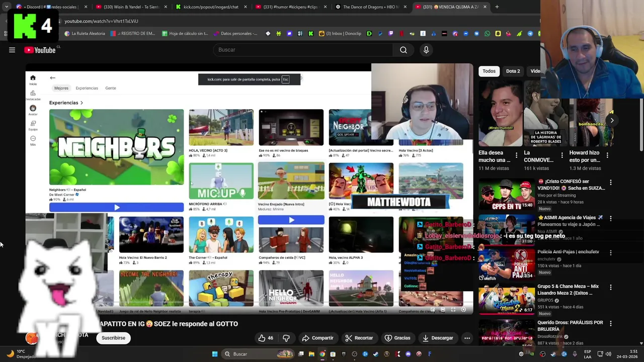The height and width of the screenshot is (362, 644).
Task: Switch to Wisin & Yandel browser tab
Action: [131, 7]
